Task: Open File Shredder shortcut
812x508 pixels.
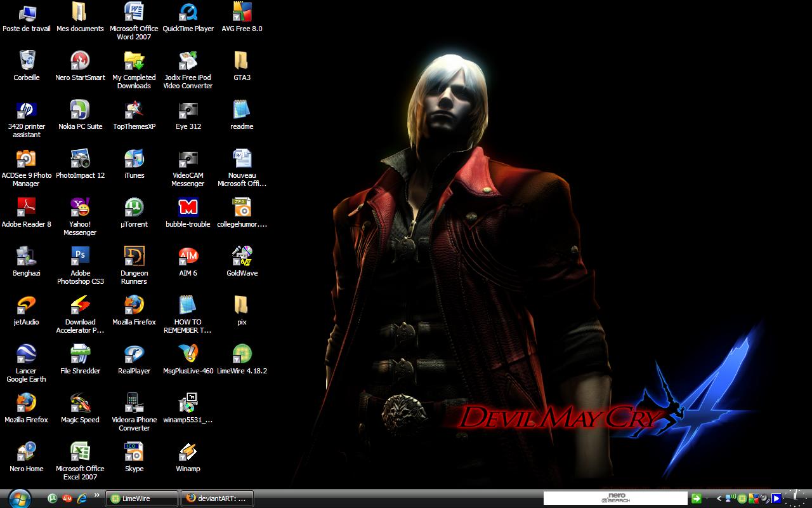Action: [x=80, y=360]
